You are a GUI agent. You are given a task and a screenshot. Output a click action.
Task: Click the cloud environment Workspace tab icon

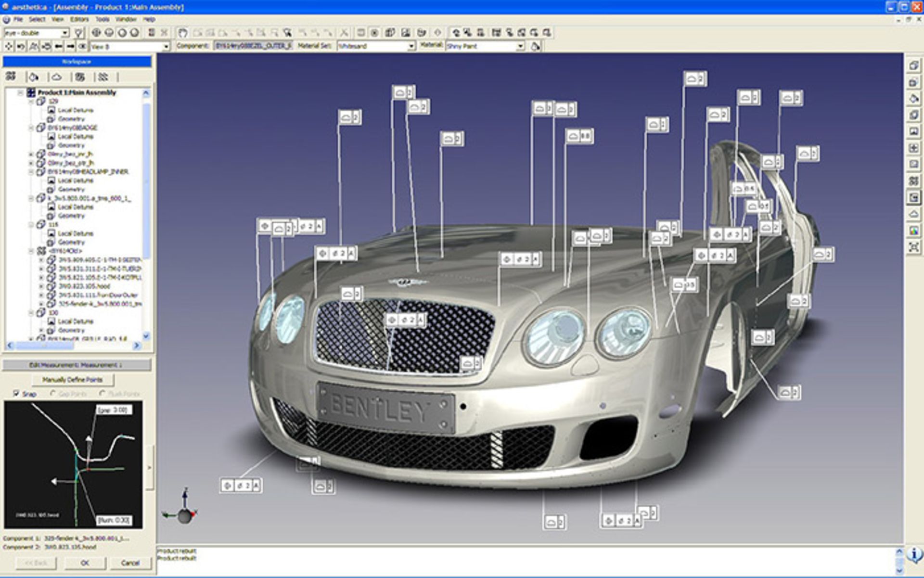click(x=56, y=77)
